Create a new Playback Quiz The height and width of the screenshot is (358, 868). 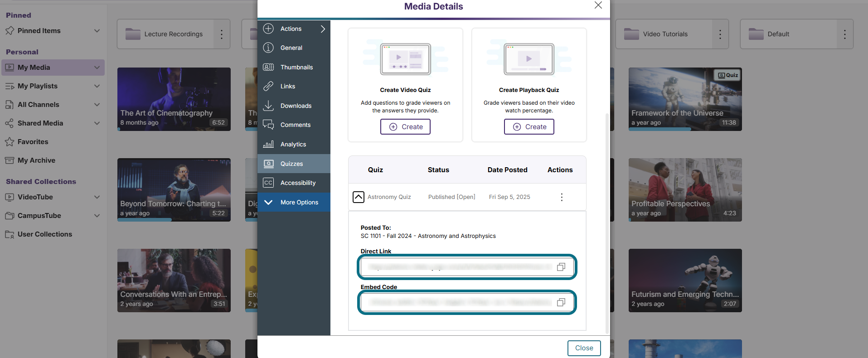pos(529,127)
